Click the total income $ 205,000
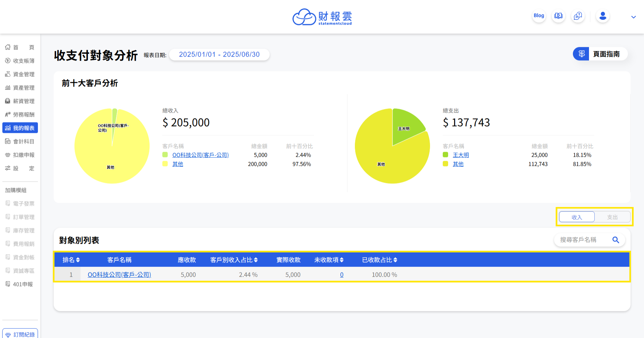The width and height of the screenshot is (644, 338). (x=186, y=123)
